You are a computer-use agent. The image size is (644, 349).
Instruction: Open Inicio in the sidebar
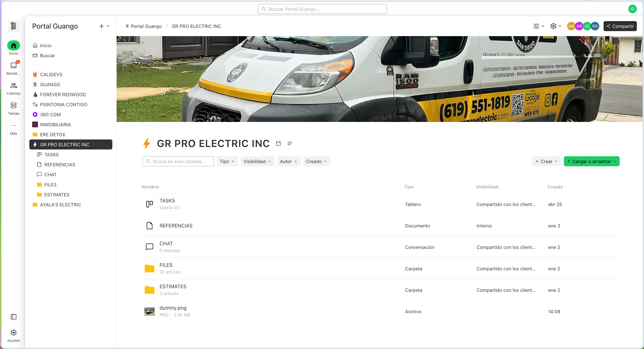(x=71, y=45)
